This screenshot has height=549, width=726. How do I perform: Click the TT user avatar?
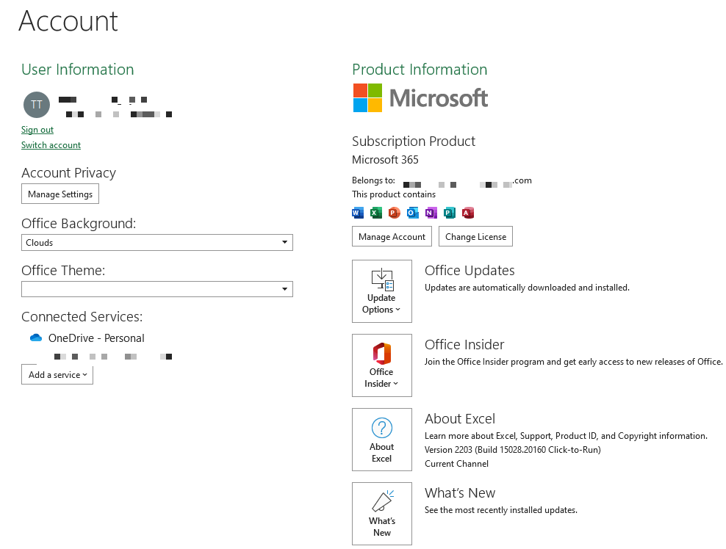37,105
